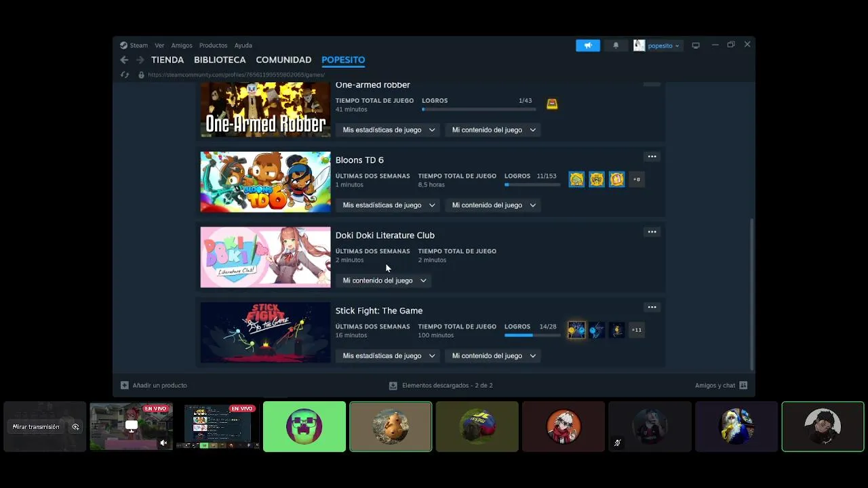Open the friends and chat icon
Viewport: 868px width, 488px height.
(x=743, y=385)
